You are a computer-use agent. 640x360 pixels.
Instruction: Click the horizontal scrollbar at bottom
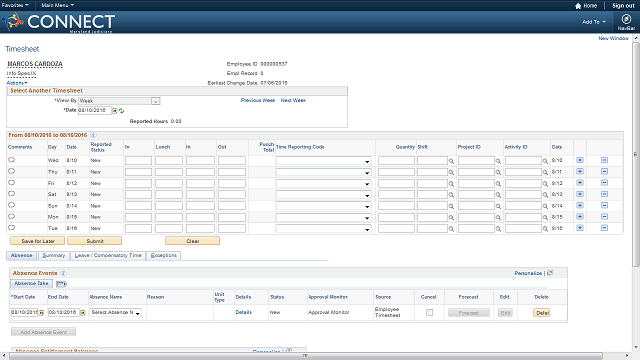point(305,356)
